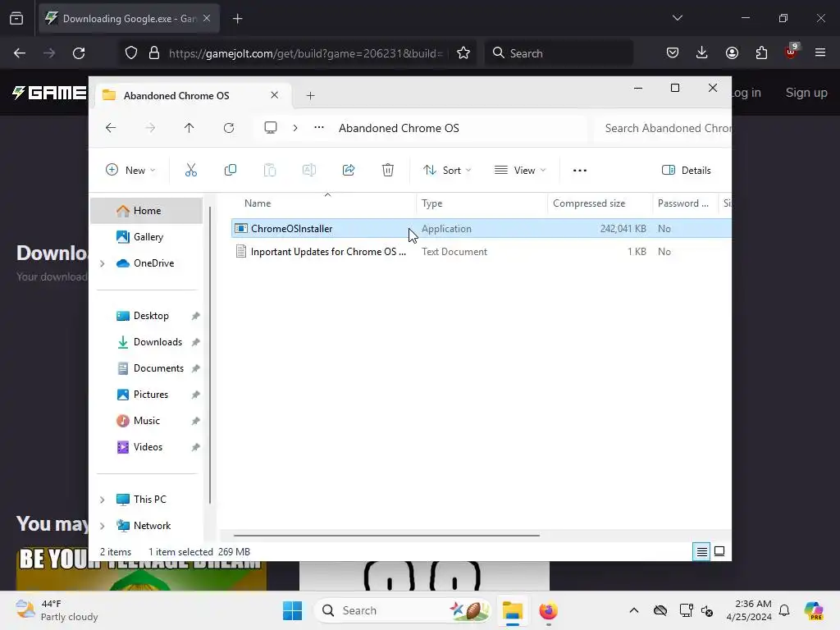The width and height of the screenshot is (840, 630).
Task: Open Pictures in Quick access
Action: coord(147,395)
